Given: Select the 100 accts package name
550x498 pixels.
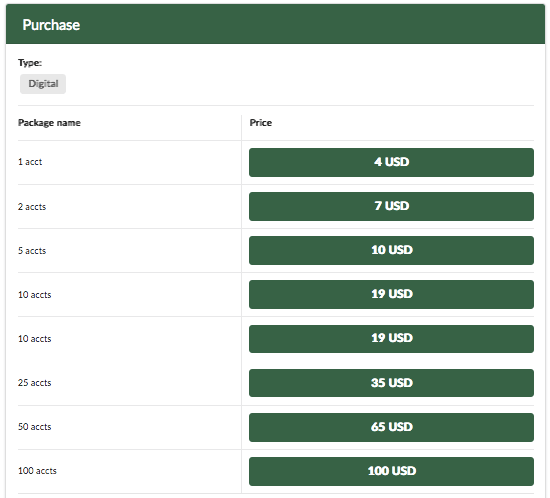Looking at the screenshot, I should (37, 471).
